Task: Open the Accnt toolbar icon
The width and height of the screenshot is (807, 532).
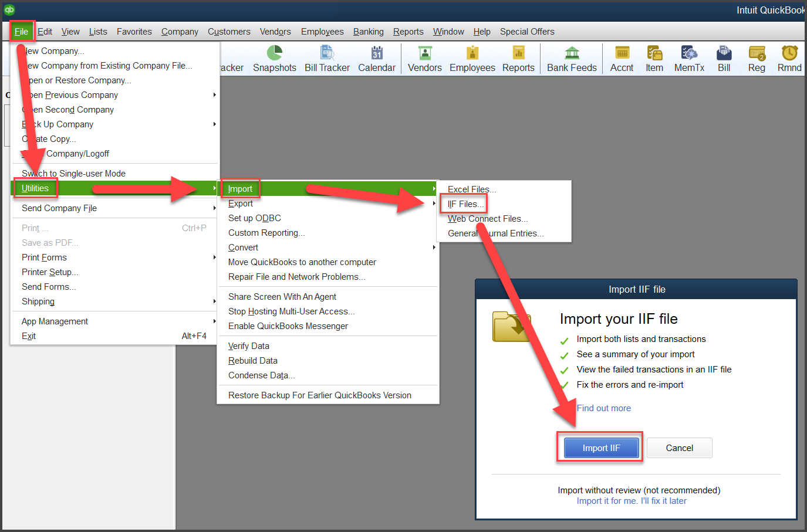Action: pyautogui.click(x=622, y=59)
